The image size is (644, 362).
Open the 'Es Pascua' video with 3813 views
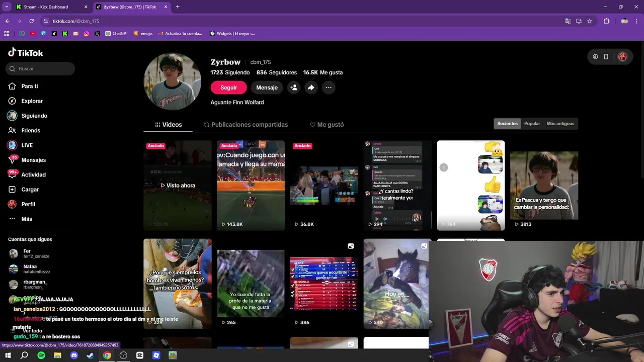544,186
